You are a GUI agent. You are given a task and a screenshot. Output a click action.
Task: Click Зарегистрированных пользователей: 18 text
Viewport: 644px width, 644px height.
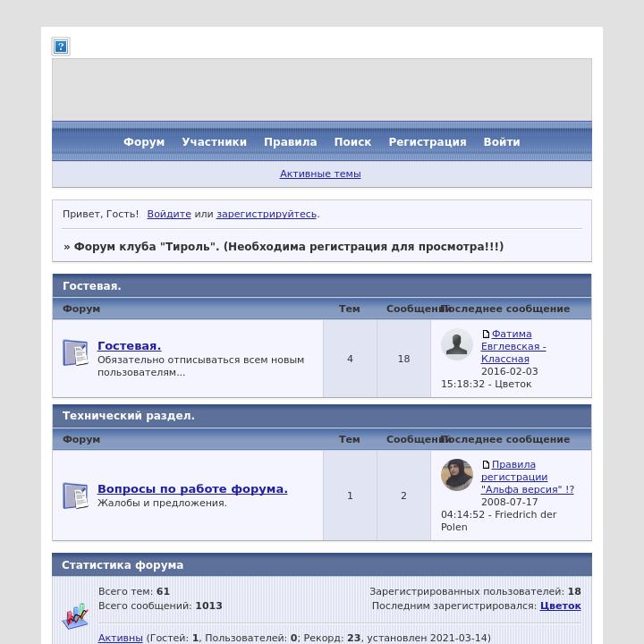coord(475,591)
